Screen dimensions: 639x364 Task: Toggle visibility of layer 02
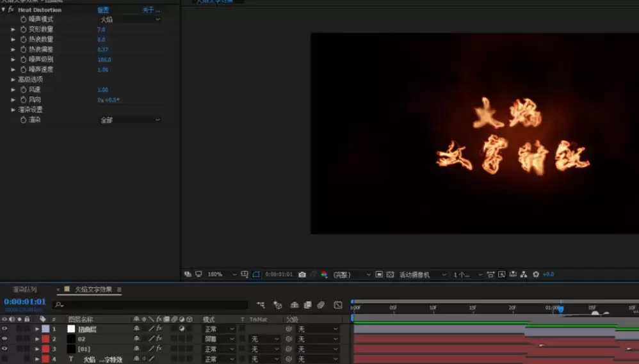[4, 339]
